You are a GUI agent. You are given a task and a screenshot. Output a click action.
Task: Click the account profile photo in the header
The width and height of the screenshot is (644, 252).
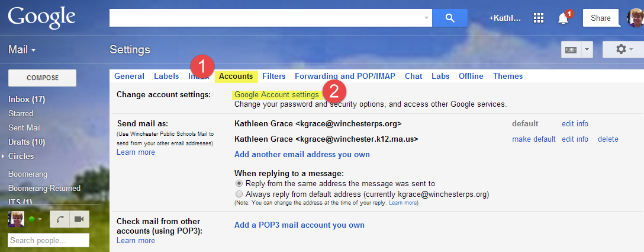pyautogui.click(x=635, y=18)
